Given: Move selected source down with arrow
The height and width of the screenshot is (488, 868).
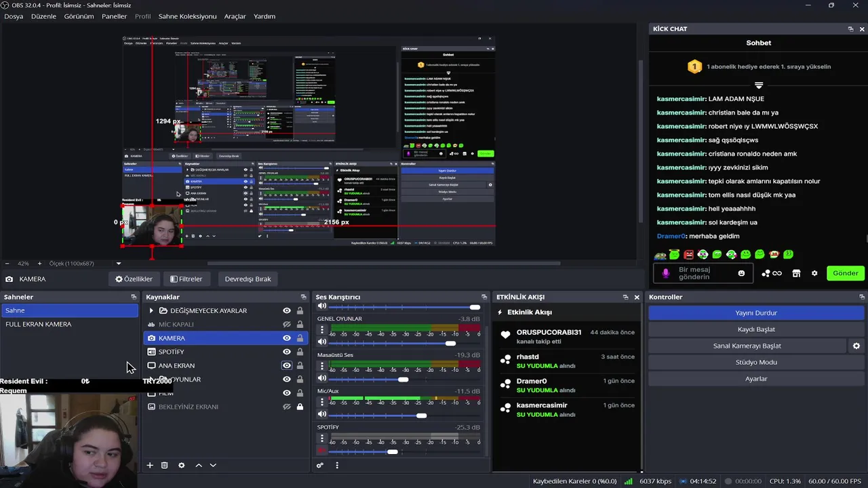Looking at the screenshot, I should coord(213,466).
